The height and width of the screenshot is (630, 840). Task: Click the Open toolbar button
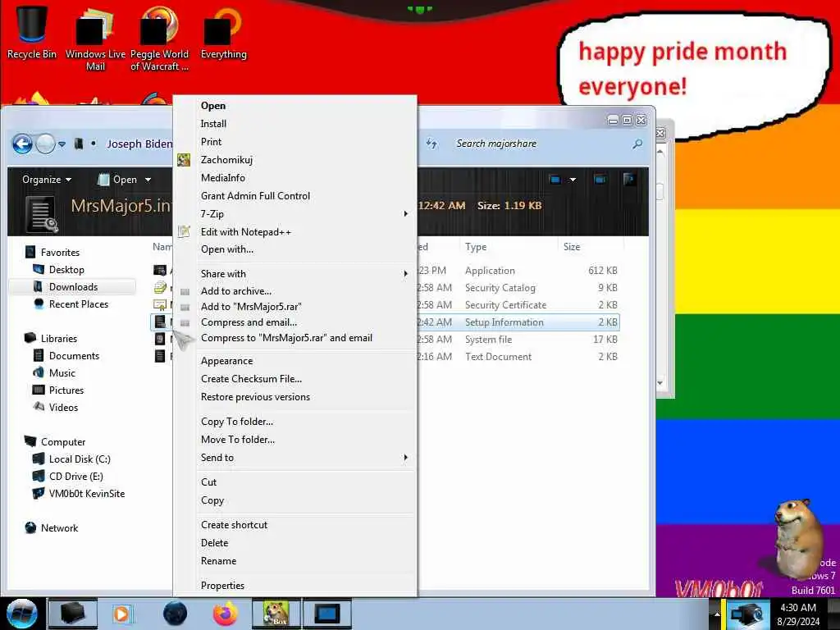[x=118, y=180]
